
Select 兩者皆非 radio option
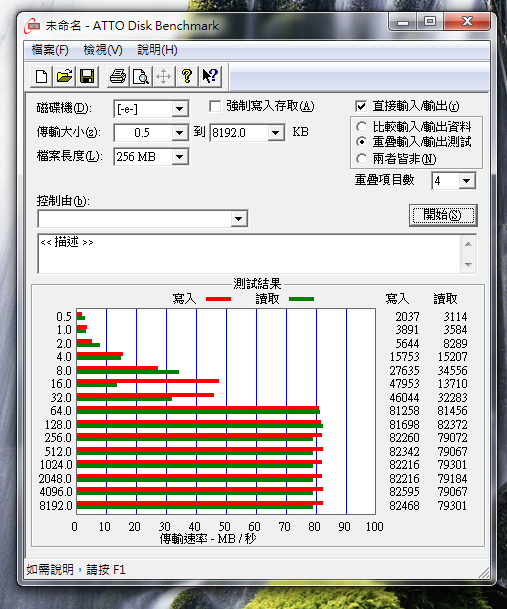[x=361, y=158]
